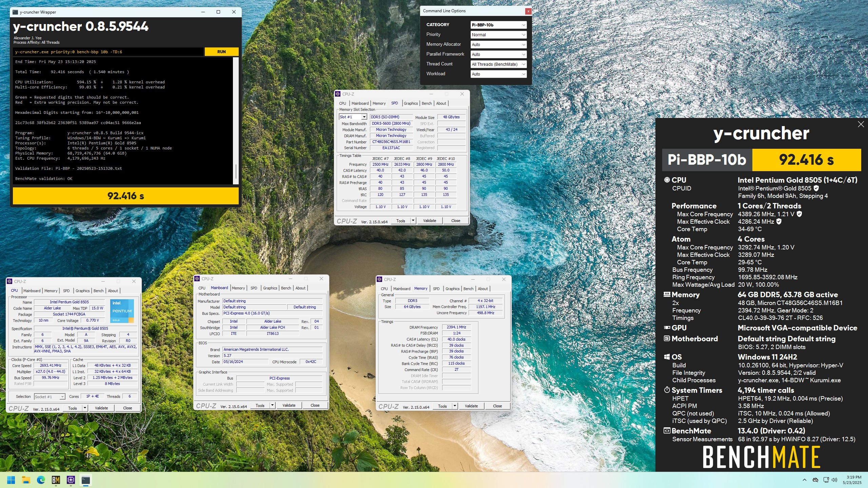Screen dimensions: 868x488
Task: Expand Tools arrow in Memory window
Action: 455,406
